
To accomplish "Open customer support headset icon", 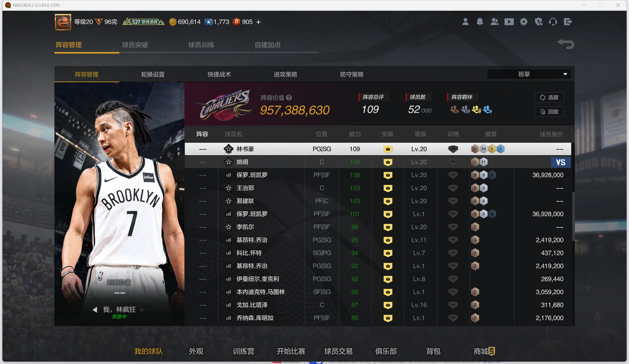I will coord(553,22).
